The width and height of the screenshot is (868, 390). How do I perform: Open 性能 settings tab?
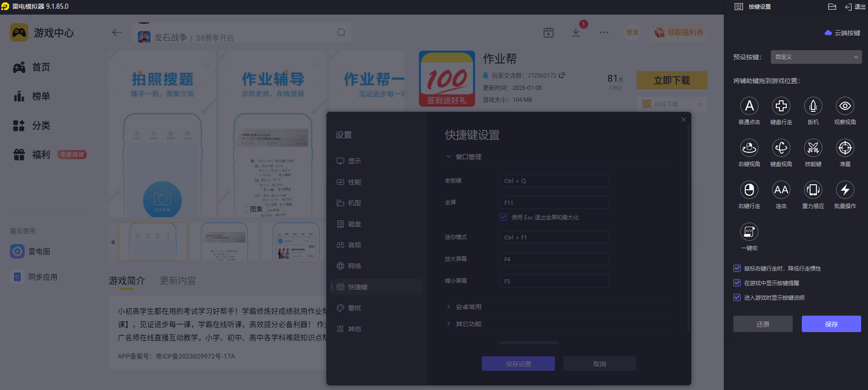click(x=376, y=182)
